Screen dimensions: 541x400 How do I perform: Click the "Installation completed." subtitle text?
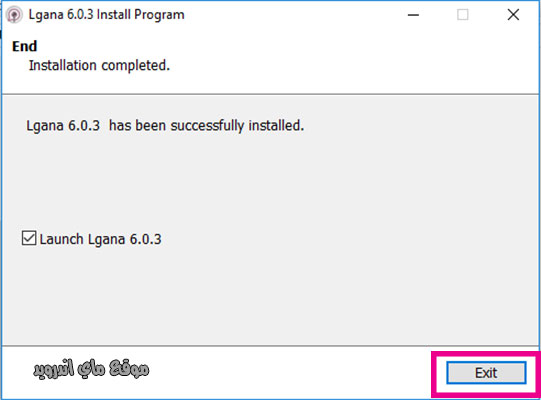click(x=99, y=66)
